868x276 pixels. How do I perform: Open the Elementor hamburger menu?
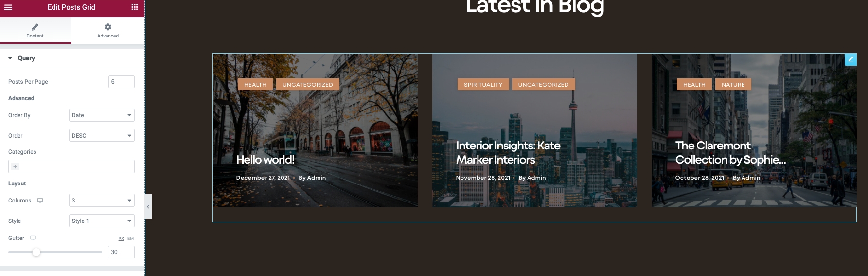pyautogui.click(x=8, y=7)
